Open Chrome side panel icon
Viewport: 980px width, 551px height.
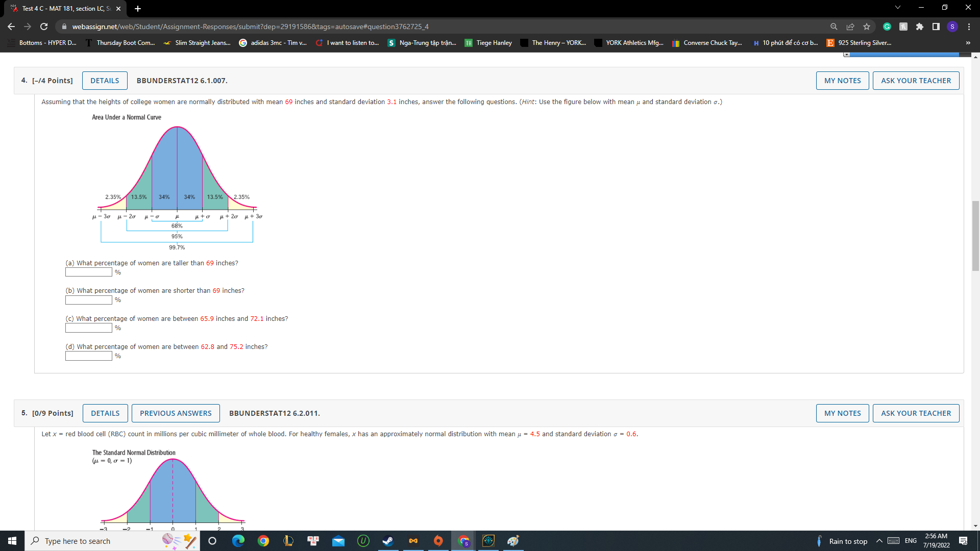(936, 27)
